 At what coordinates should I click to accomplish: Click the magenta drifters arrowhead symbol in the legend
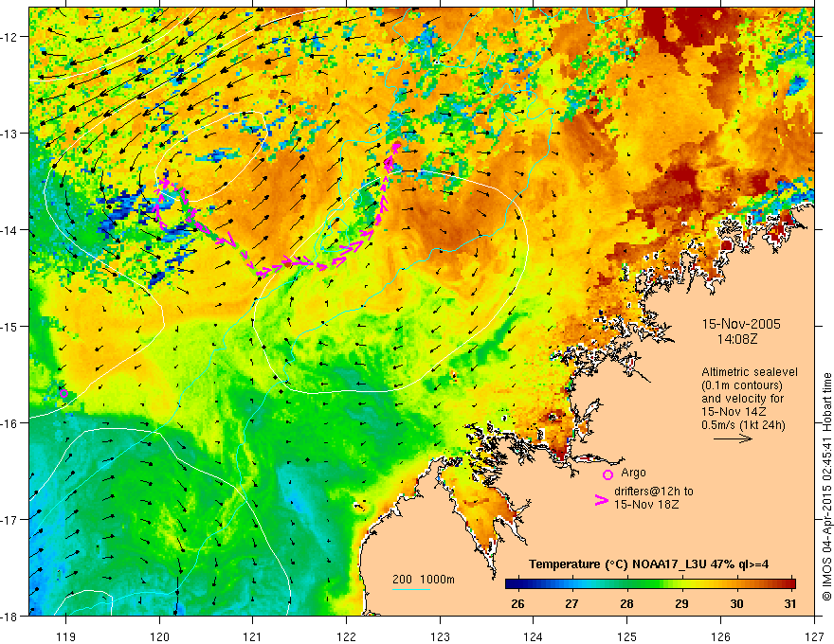coord(602,500)
